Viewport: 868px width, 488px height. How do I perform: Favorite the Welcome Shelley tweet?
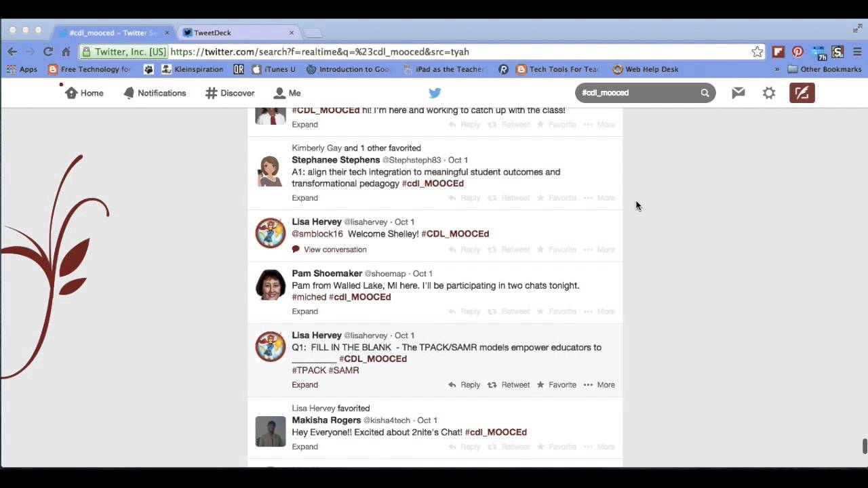click(557, 249)
